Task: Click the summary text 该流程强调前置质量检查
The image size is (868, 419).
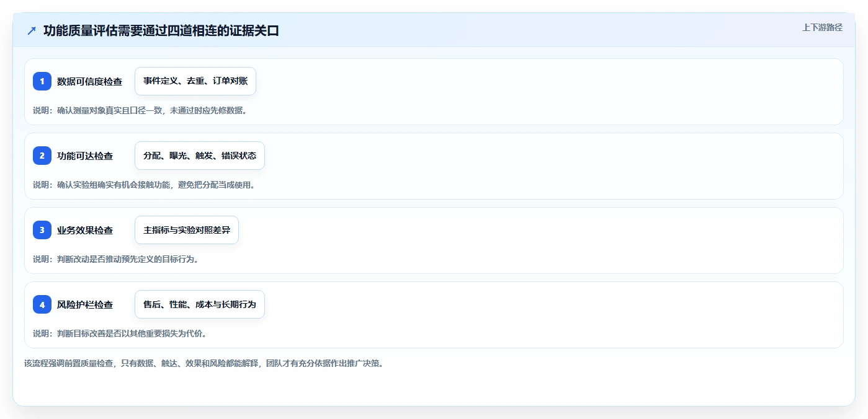Action: coord(68,363)
